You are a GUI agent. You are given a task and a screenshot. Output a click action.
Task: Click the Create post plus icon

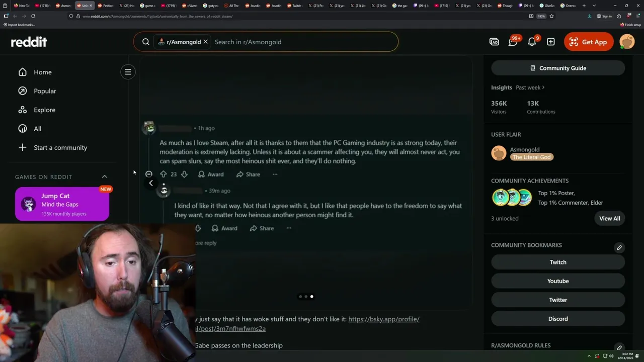point(551,42)
